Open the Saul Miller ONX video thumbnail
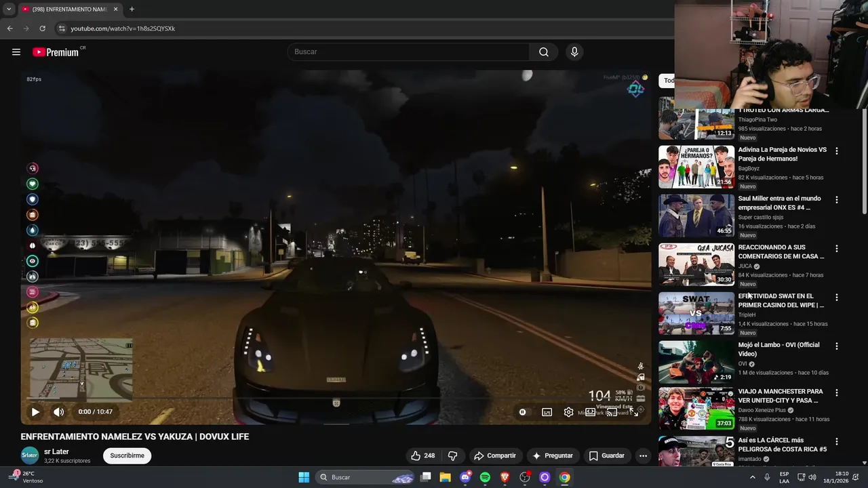 tap(696, 216)
